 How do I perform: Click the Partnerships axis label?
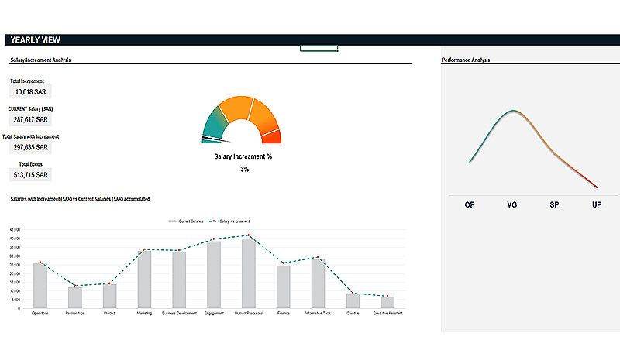(x=74, y=313)
